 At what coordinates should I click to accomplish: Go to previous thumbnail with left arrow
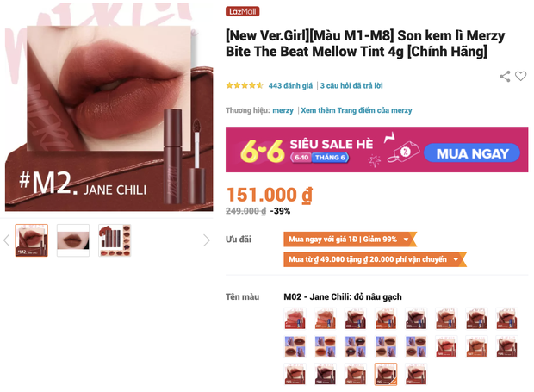click(7, 240)
